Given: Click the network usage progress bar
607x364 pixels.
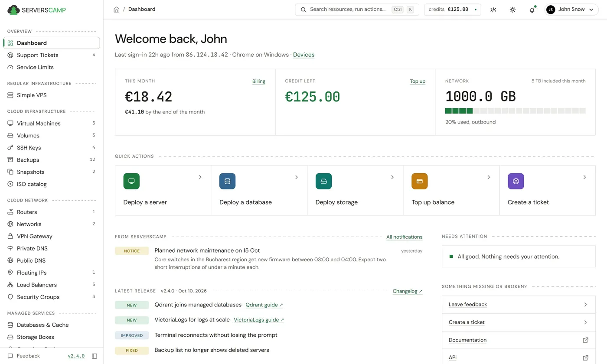Looking at the screenshot, I should 515,111.
